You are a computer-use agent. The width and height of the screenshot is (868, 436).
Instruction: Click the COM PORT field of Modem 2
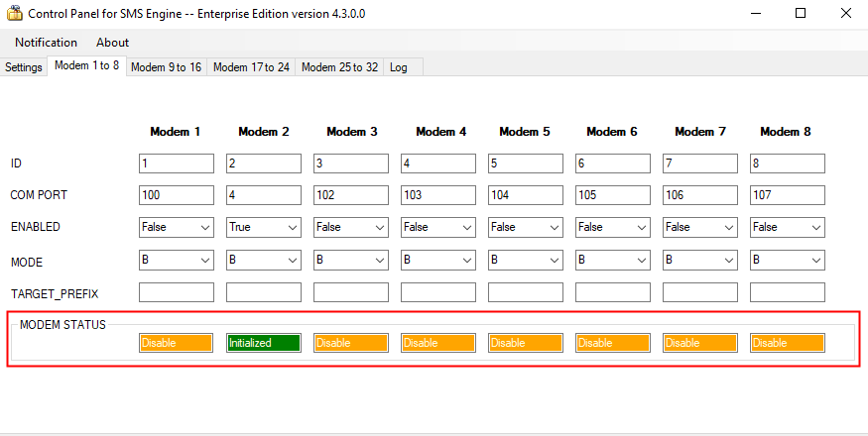tap(263, 195)
